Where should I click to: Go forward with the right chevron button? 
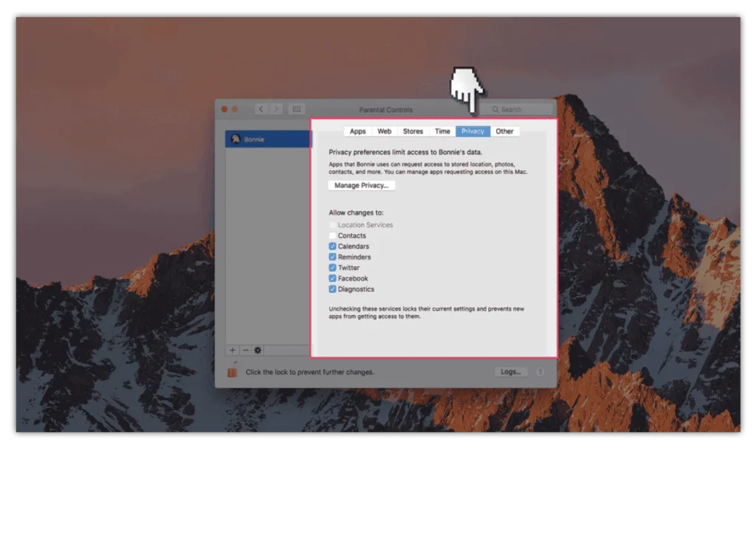pos(276,109)
